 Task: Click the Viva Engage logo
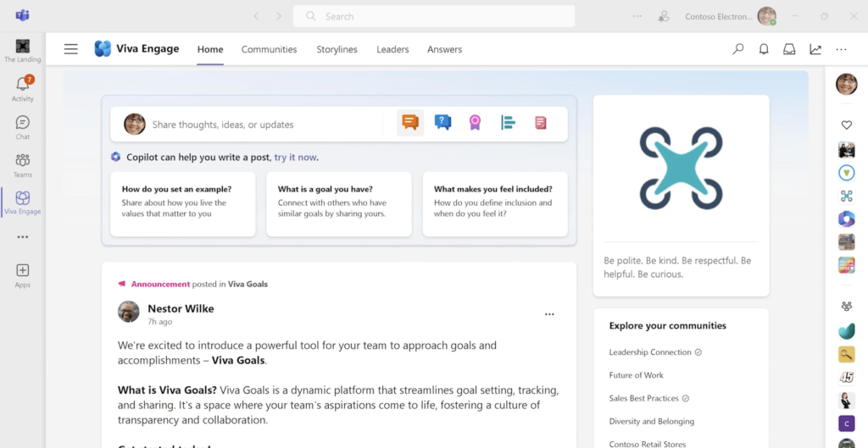[x=103, y=48]
